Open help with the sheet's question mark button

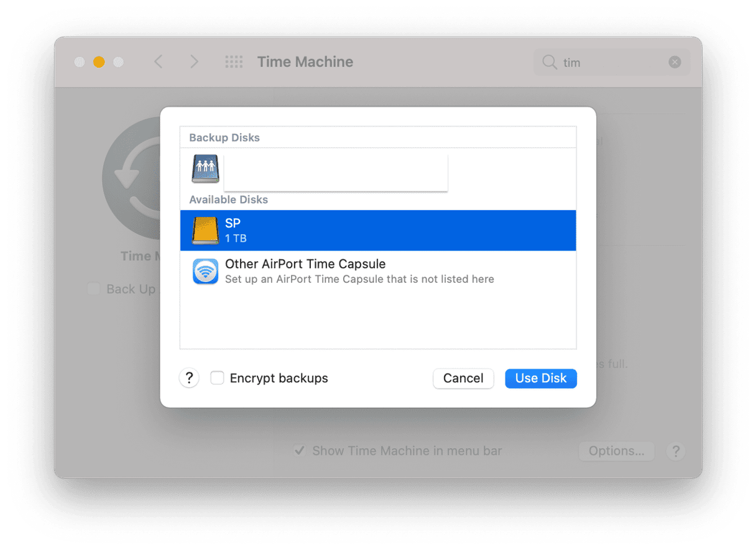[x=189, y=378]
